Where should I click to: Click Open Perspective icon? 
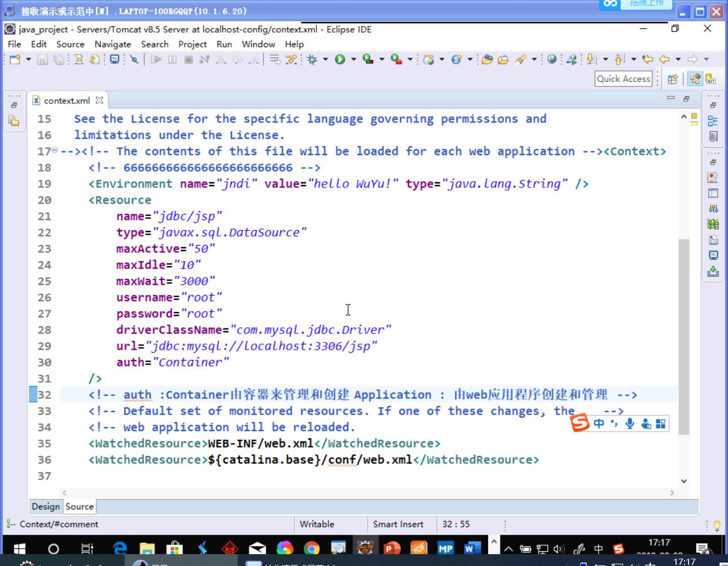tap(673, 80)
